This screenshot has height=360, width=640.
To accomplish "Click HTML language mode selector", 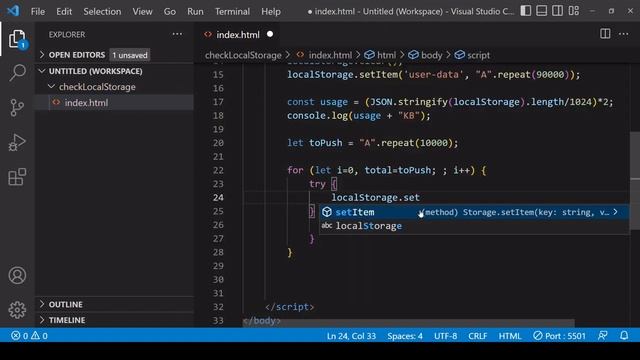I will coord(510,336).
